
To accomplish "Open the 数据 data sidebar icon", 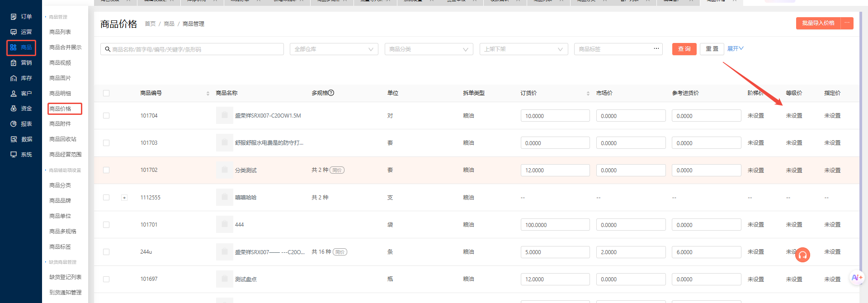I will pos(14,139).
